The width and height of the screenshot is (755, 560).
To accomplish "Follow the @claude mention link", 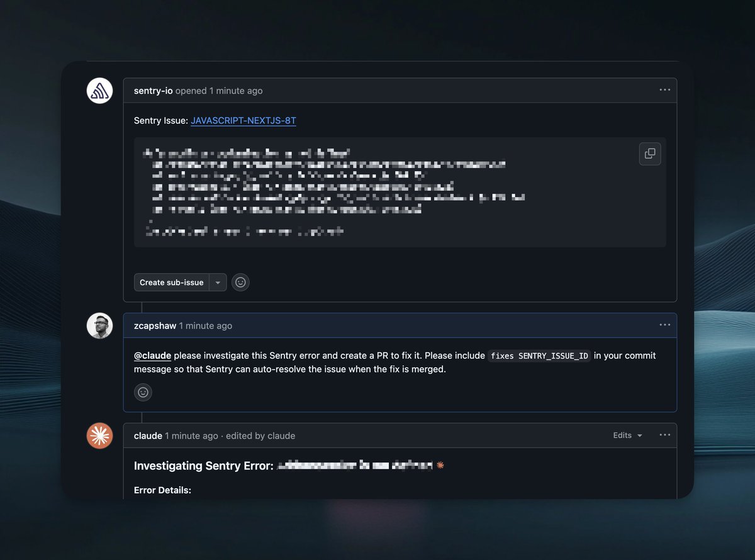I will click(x=153, y=356).
